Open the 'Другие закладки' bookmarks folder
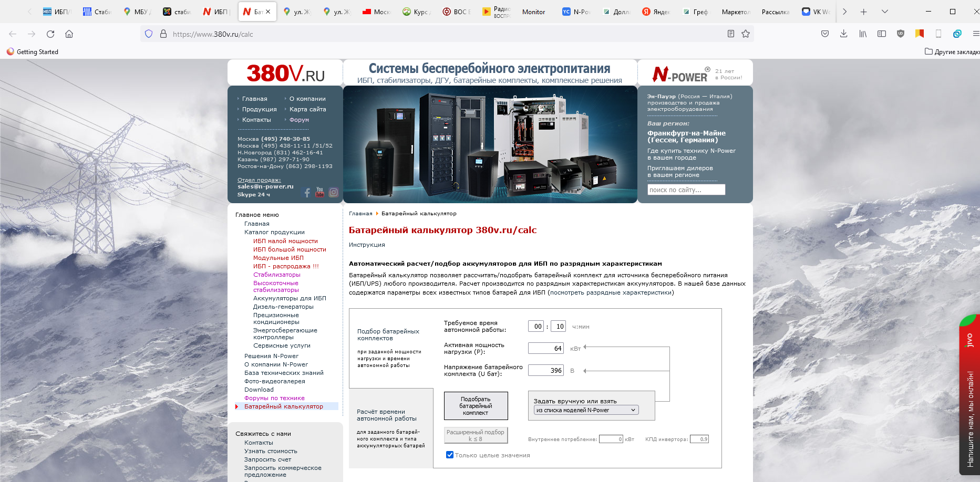Image resolution: width=980 pixels, height=482 pixels. (x=952, y=51)
